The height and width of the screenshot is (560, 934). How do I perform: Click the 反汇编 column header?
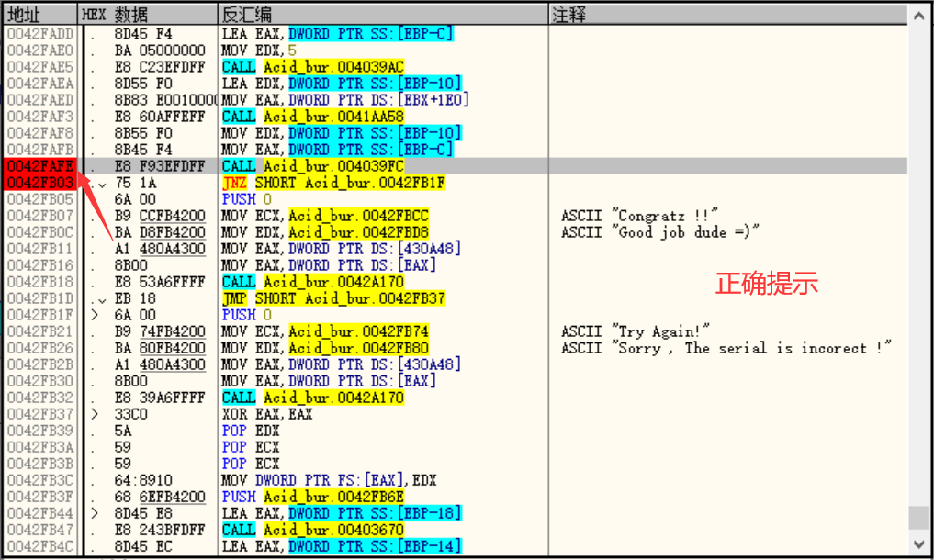(x=382, y=15)
